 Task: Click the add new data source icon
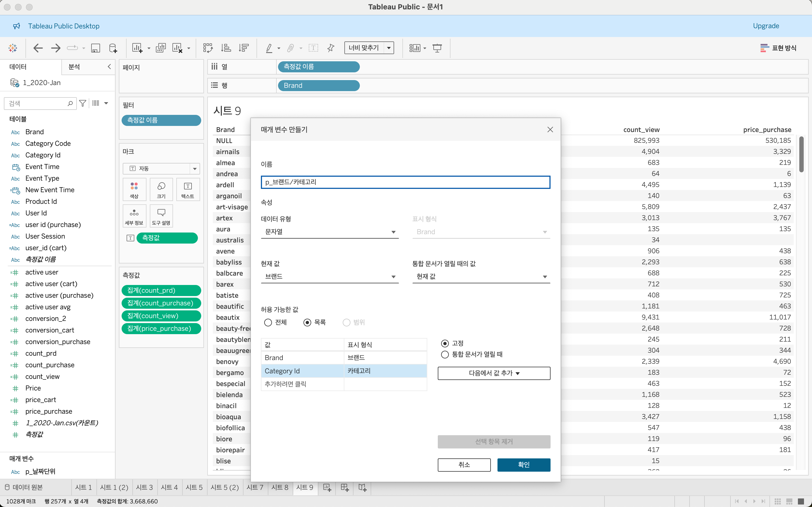[x=113, y=48]
